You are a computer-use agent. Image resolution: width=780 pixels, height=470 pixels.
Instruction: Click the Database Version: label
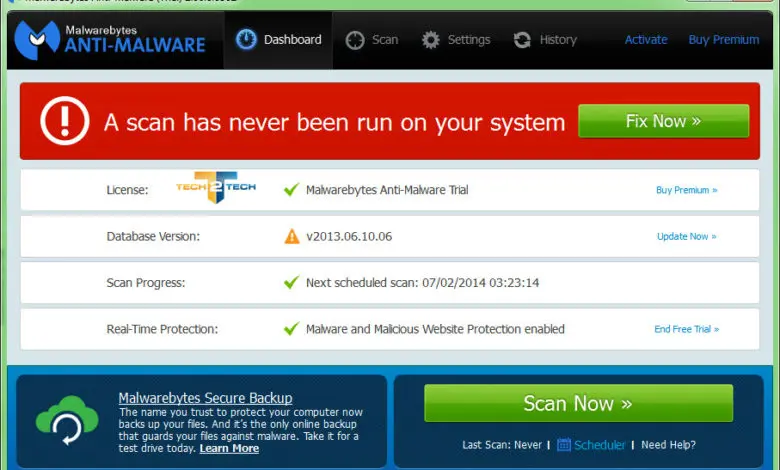153,236
